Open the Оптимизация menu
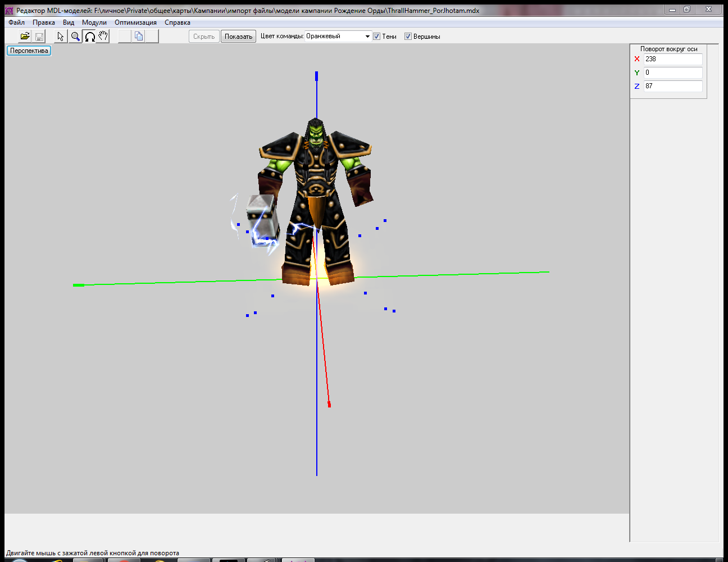Screen dimensions: 728x562 (x=135, y=22)
